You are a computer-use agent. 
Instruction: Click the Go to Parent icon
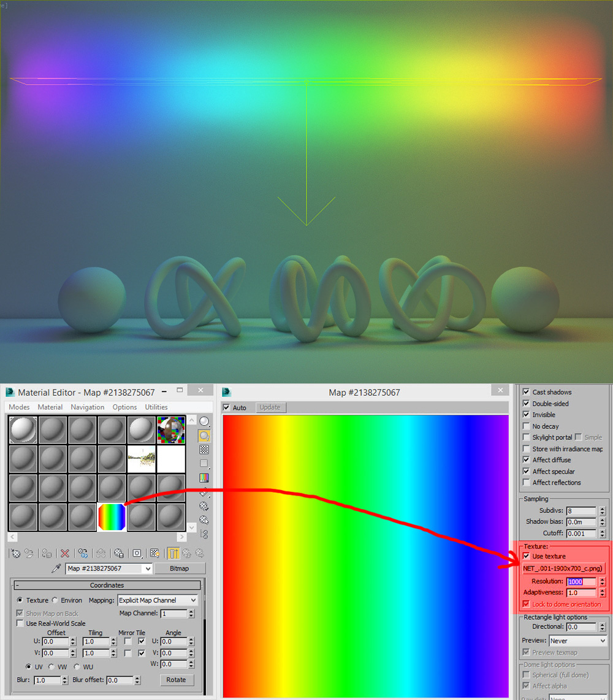tap(187, 553)
